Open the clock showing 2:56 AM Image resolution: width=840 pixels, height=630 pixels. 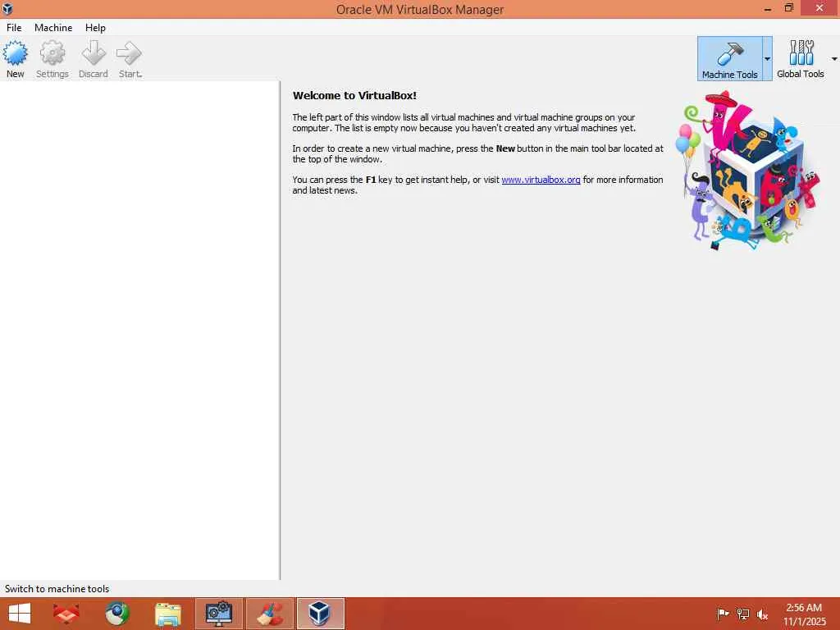click(804, 614)
